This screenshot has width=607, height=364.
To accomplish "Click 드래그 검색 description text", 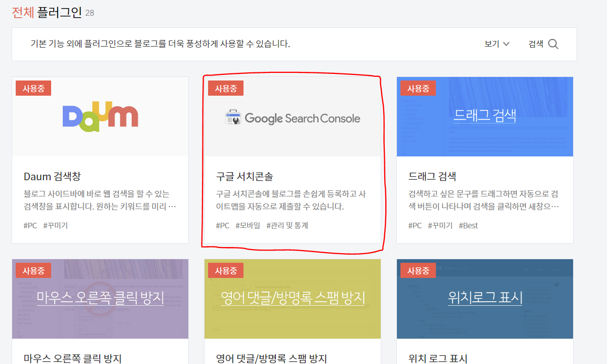I will (483, 200).
